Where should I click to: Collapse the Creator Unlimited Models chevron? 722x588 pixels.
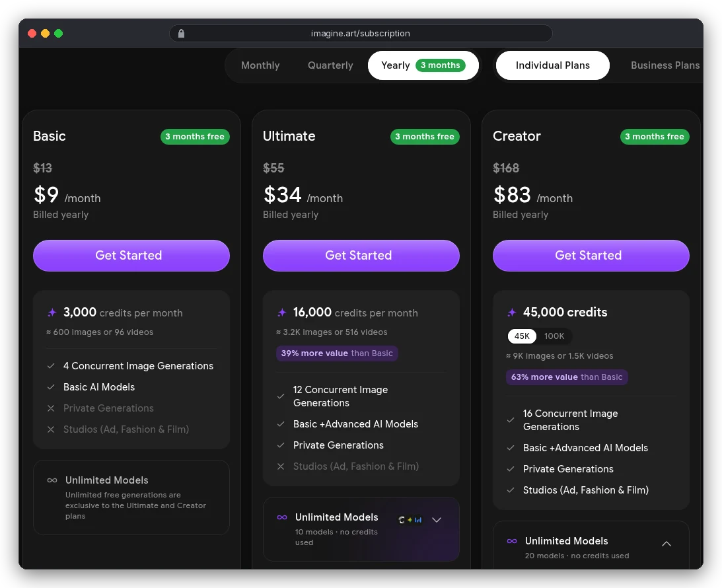[667, 544]
